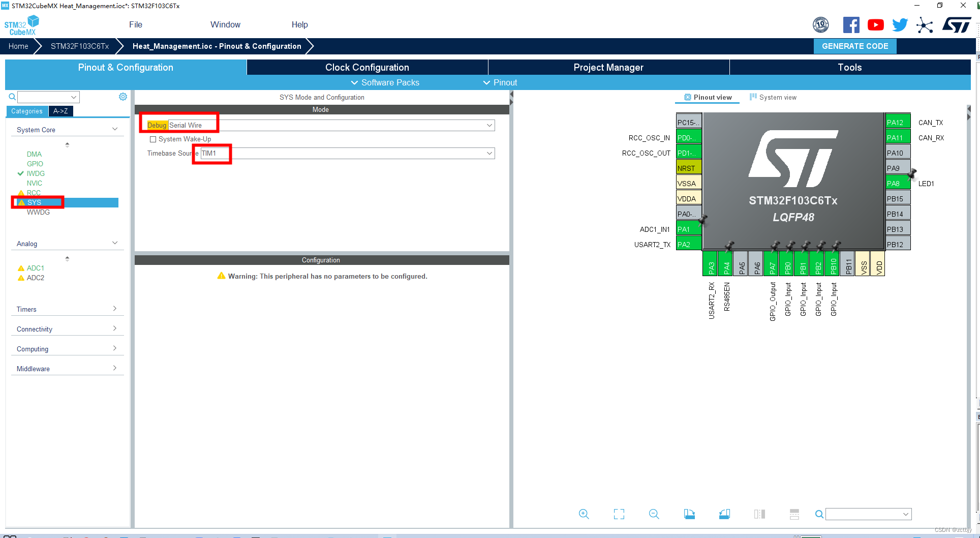Switch to Project Manager tab

point(608,67)
